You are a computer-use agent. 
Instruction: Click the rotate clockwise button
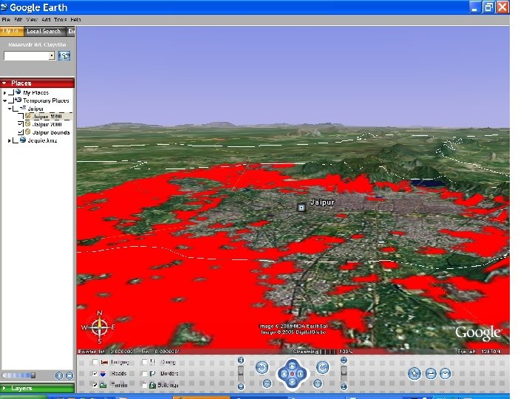[x=322, y=367]
